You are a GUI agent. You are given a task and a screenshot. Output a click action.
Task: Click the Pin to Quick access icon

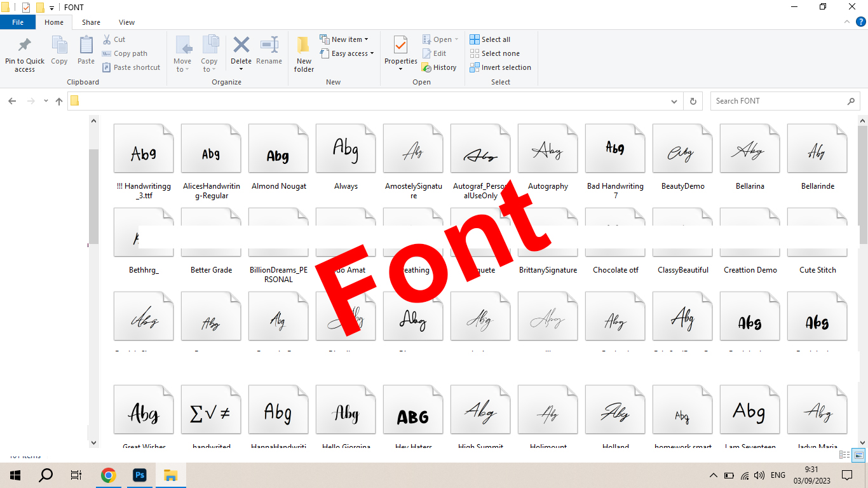[25, 46]
